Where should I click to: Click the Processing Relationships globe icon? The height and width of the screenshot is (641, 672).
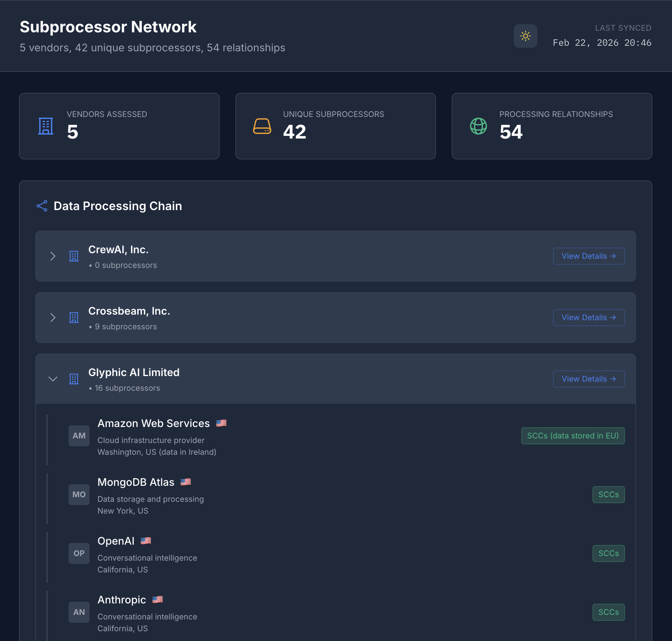click(479, 126)
